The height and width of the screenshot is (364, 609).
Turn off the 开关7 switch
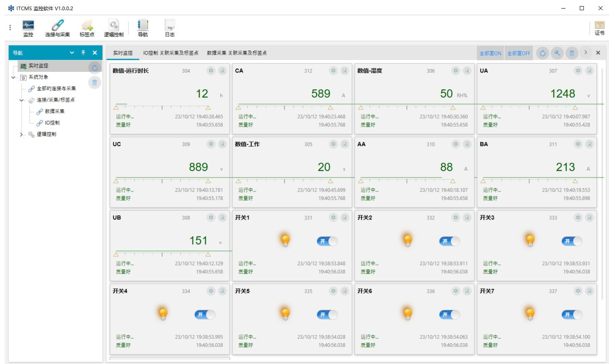pos(572,315)
